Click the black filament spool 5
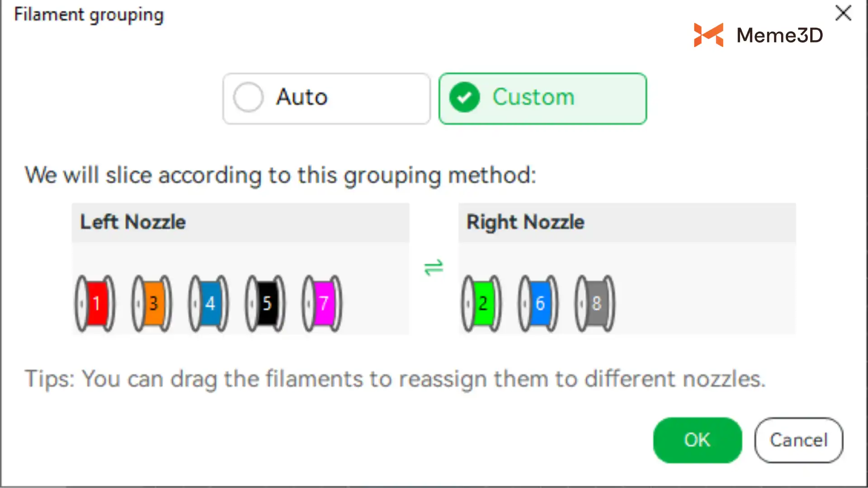 coord(265,303)
